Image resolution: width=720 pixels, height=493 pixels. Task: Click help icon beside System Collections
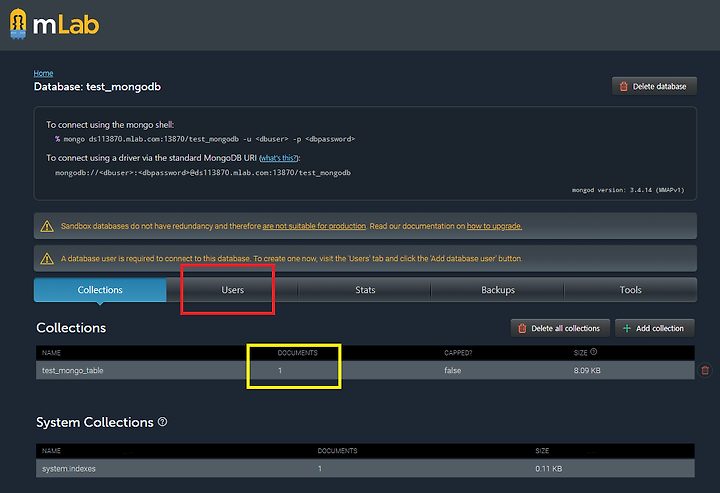[163, 421]
